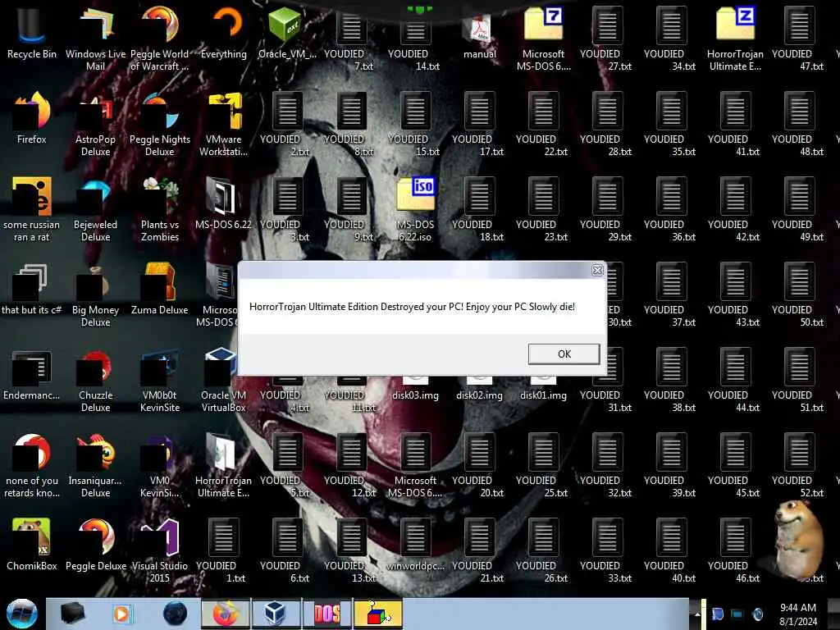
Task: Select the Big Money Deluxe icon
Action: pyautogui.click(x=95, y=295)
